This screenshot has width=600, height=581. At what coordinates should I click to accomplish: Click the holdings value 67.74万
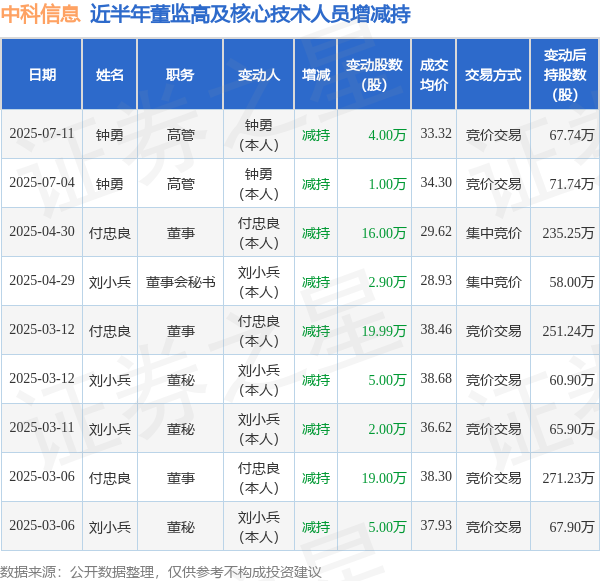[572, 135]
